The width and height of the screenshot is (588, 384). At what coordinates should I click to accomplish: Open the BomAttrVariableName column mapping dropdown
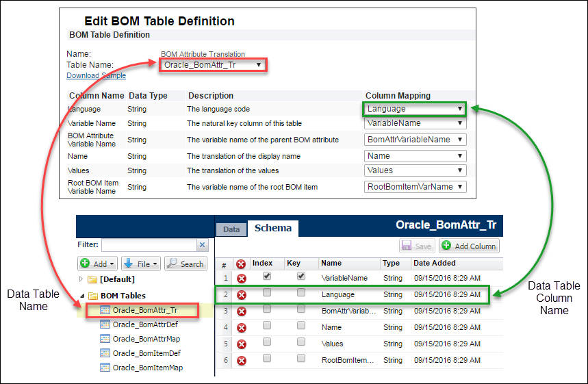tap(415, 140)
